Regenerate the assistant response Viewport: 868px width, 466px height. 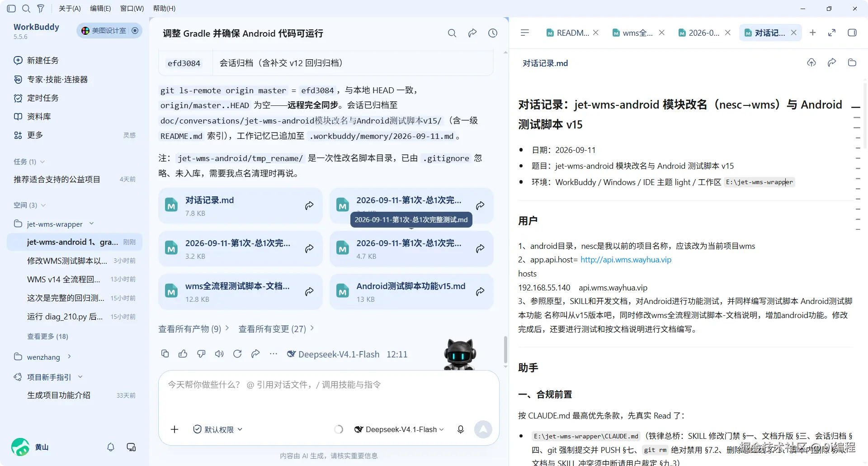click(237, 354)
